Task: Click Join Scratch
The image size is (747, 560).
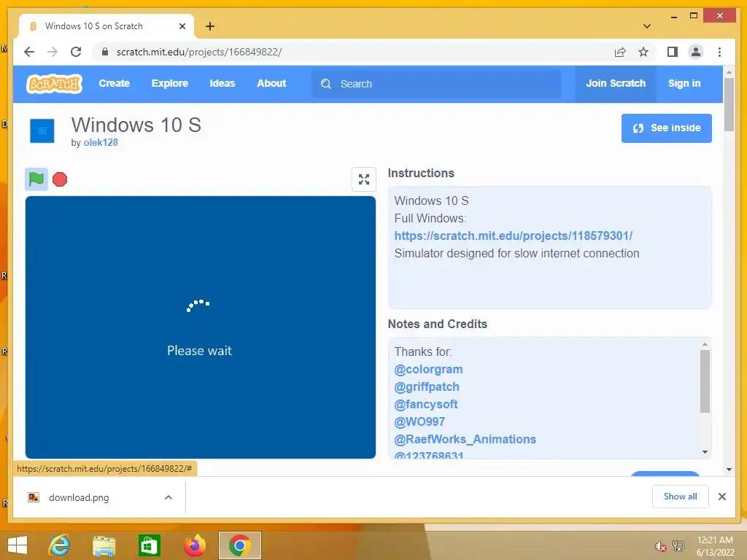Action: click(616, 83)
